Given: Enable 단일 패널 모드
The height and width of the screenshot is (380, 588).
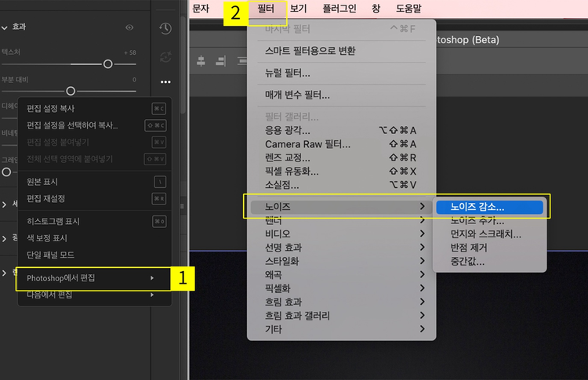Looking at the screenshot, I should pyautogui.click(x=95, y=255).
